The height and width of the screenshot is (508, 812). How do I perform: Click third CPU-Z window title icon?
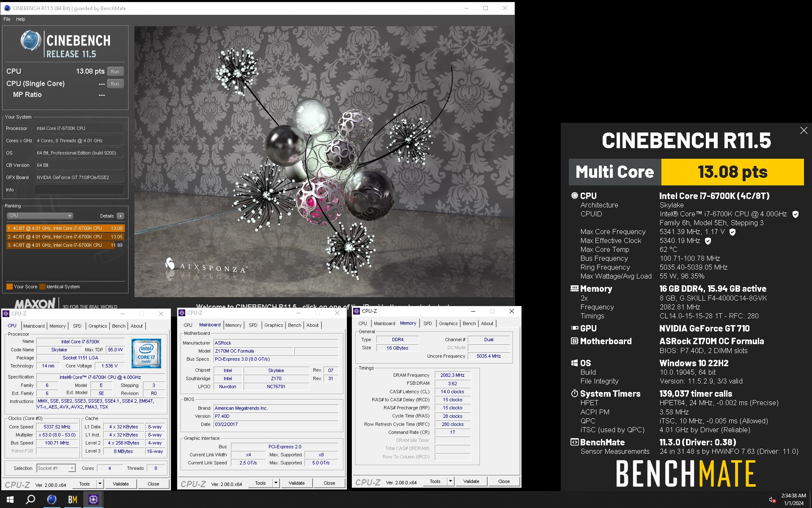[357, 311]
